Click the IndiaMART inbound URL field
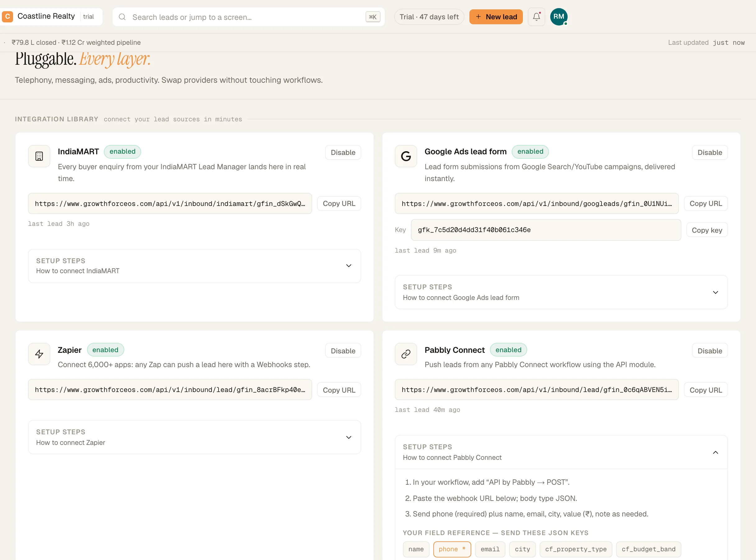Image resolution: width=756 pixels, height=560 pixels. pos(170,203)
